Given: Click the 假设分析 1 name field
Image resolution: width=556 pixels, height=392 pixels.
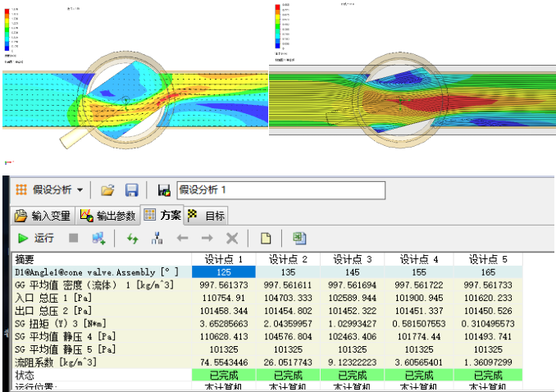Looking at the screenshot, I should tap(280, 190).
